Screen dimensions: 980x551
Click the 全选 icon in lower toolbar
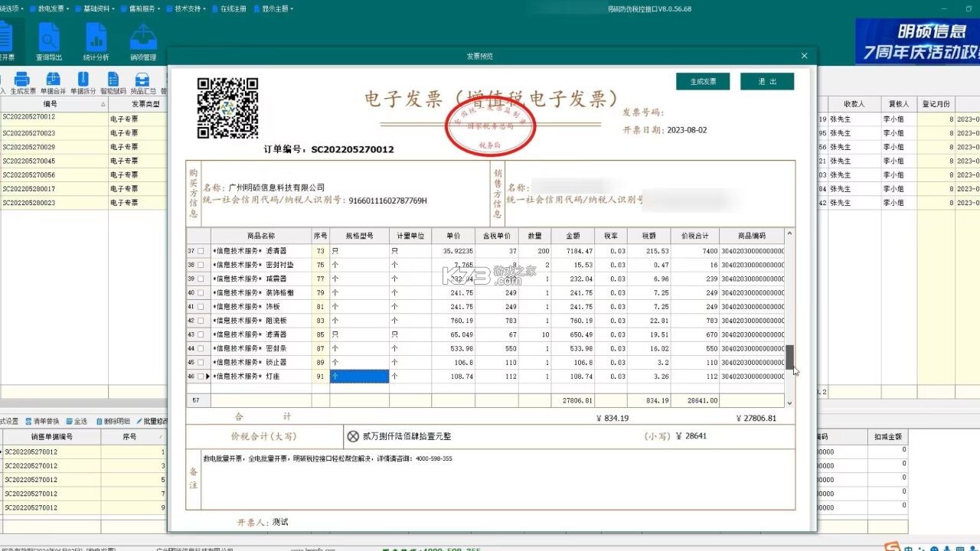(69, 422)
